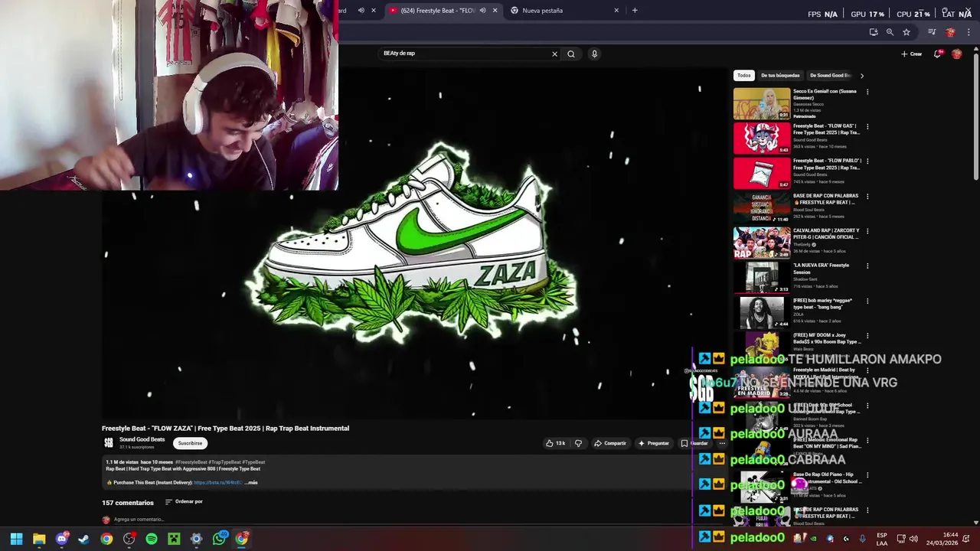Click the YouTube search magnifier button
Image resolution: width=980 pixels, height=551 pixels.
(x=571, y=54)
